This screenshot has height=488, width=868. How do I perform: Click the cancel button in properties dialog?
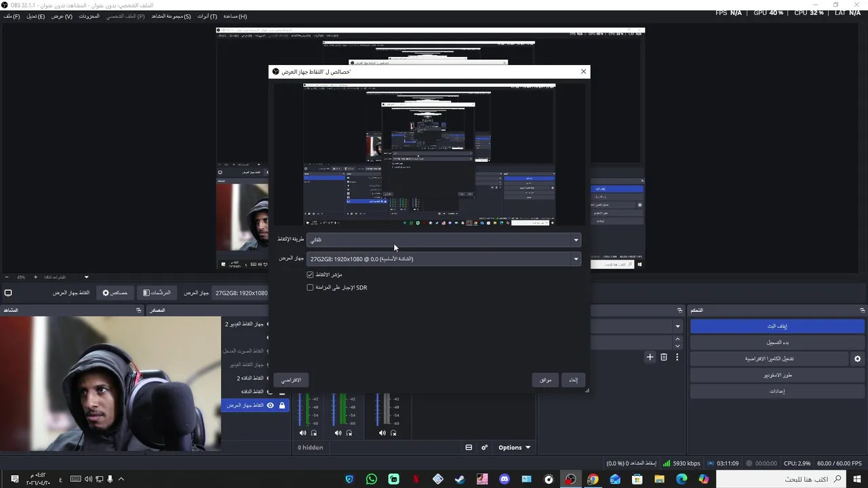coord(574,380)
